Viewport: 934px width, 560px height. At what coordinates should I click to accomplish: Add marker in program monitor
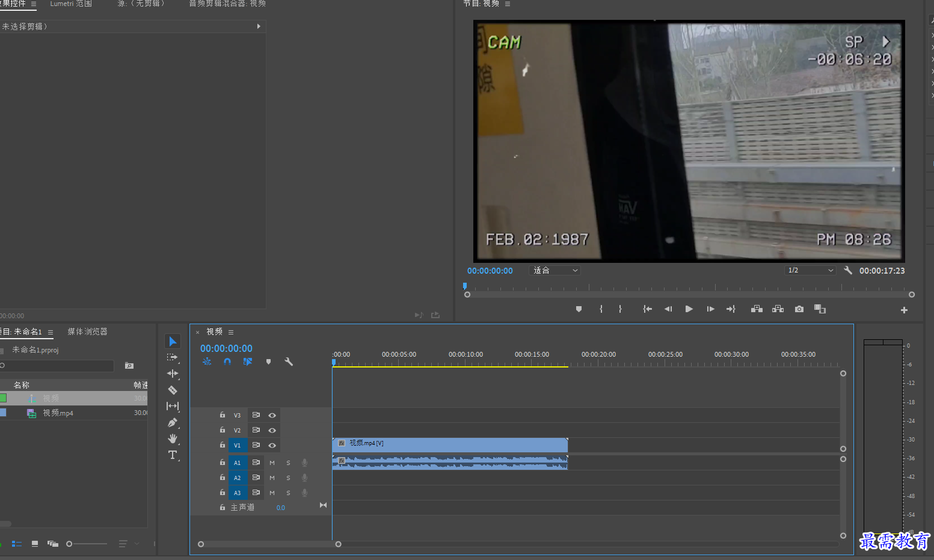579,309
